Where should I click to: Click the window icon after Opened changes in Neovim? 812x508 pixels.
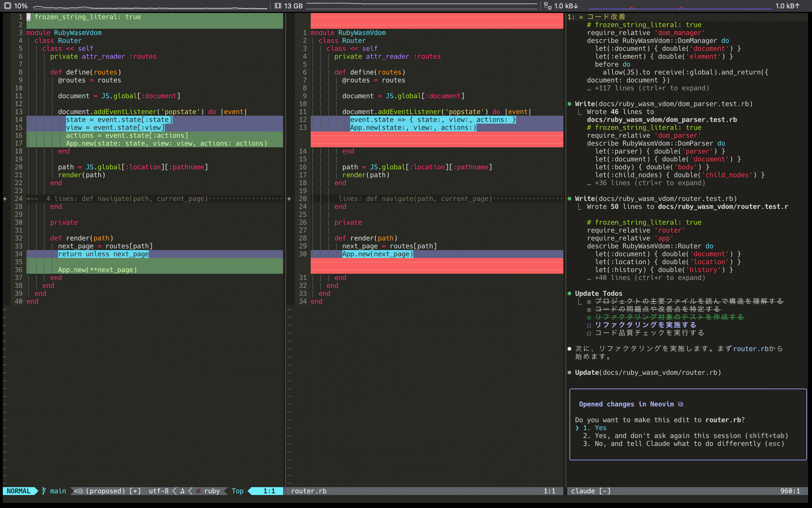point(680,404)
